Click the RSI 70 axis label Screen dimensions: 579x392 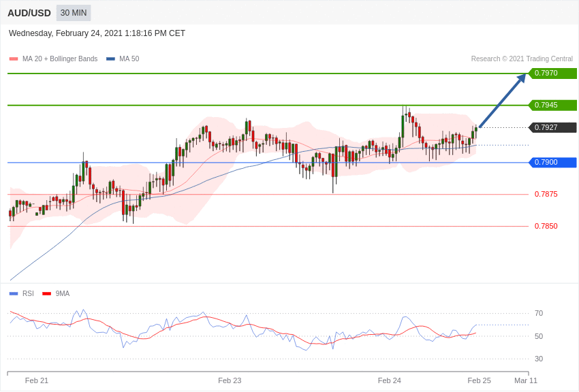(x=539, y=314)
